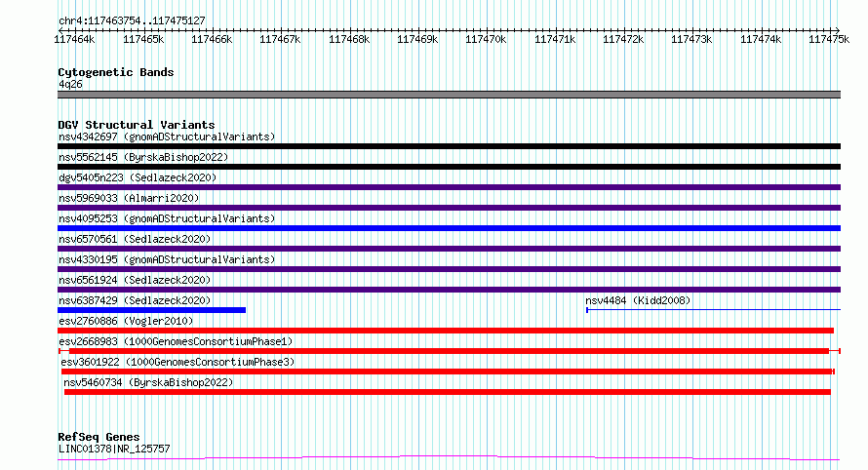Click the red bar for esv2760886
Viewport: 868px width, 470px height.
coord(446,331)
